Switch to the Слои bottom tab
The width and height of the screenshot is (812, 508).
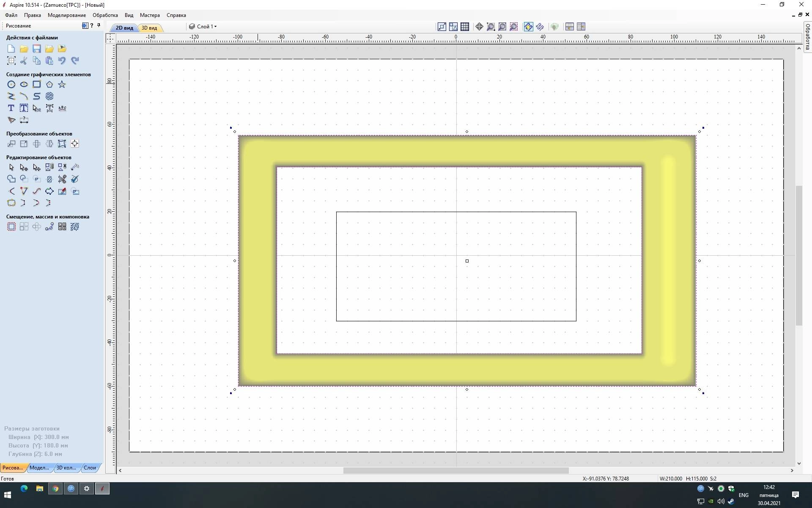tap(90, 467)
